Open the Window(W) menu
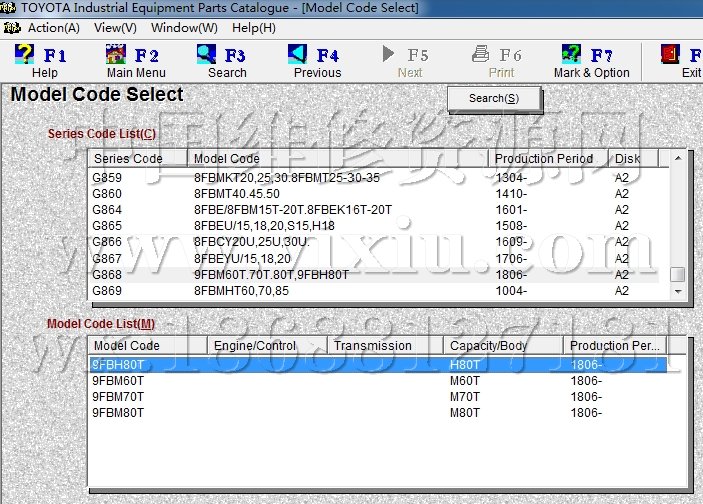Screen dimensions: 703x504 coord(184,28)
